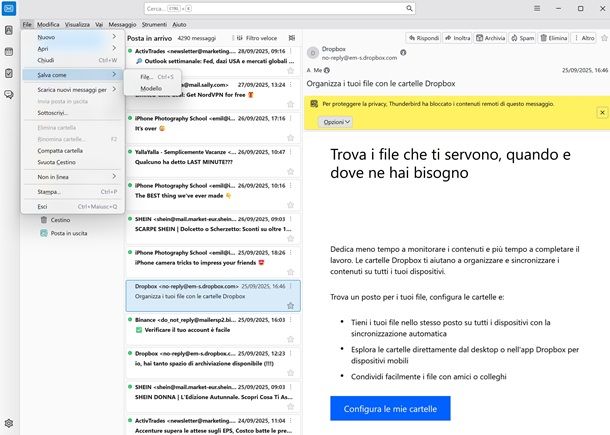Open the Messaggio menu
Screen dimensions: 610x435
[122, 24]
